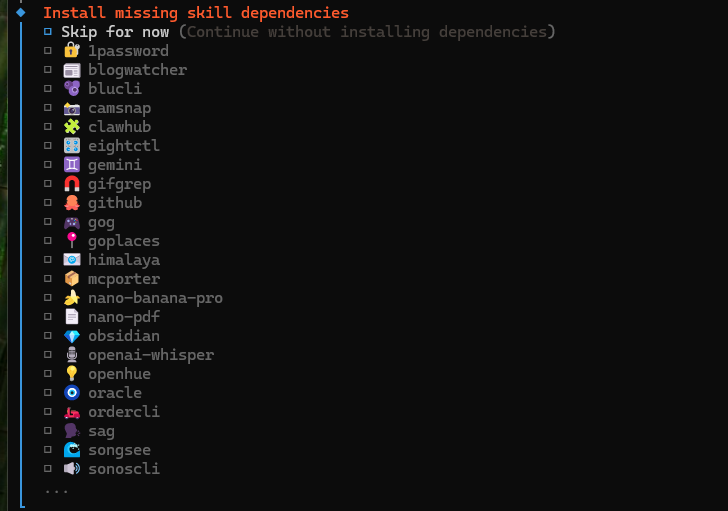Click the ellipsis showing more items below
The height and width of the screenshot is (511, 728).
(x=56, y=490)
